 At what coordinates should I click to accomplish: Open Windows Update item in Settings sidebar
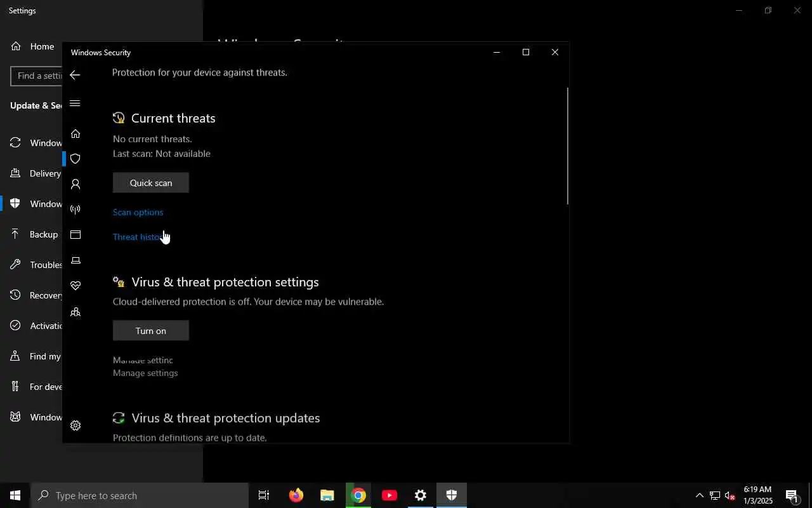click(x=32, y=143)
